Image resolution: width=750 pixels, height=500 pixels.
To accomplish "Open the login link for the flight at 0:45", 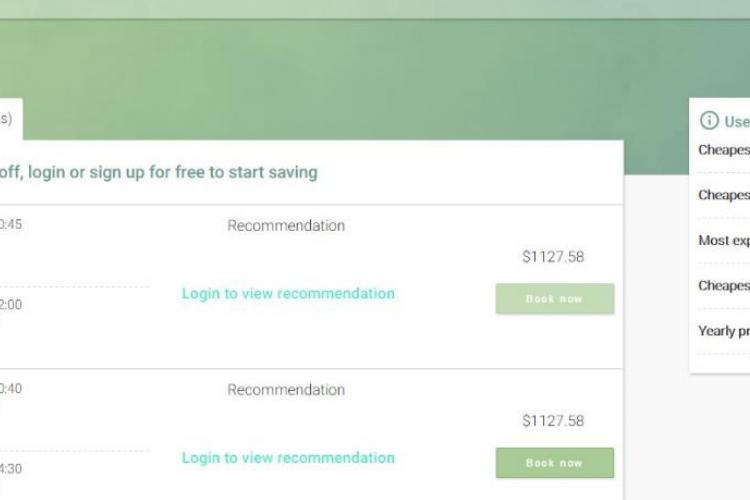I will 288,293.
